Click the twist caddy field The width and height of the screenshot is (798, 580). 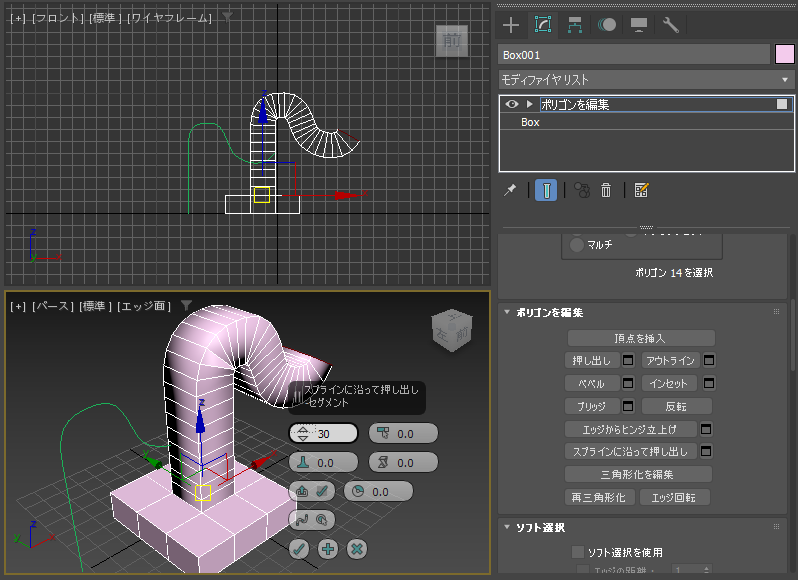pyautogui.click(x=403, y=462)
